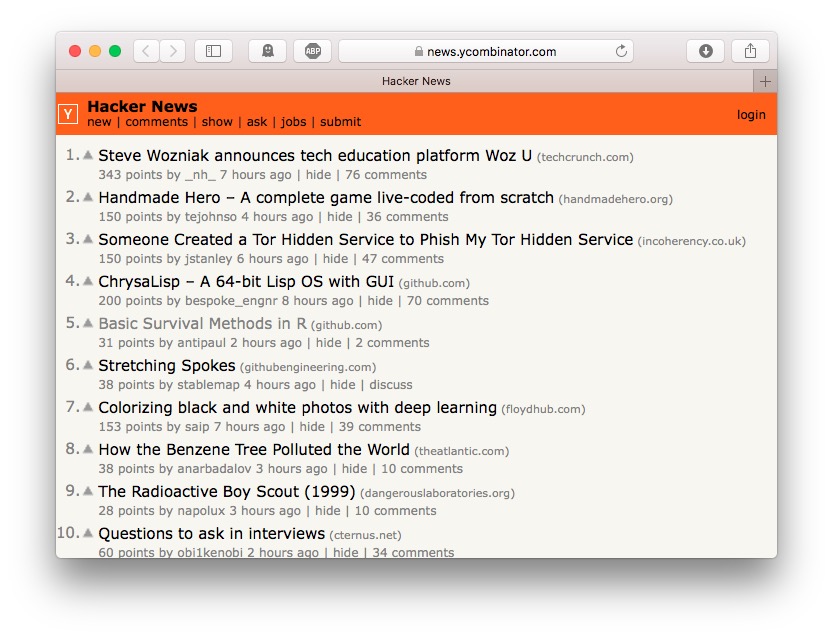Filter by cternus.net domain
833x638 pixels.
coord(366,535)
